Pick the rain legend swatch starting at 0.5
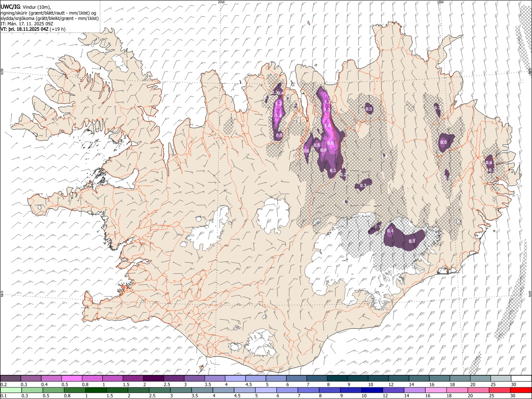 click(53, 390)
